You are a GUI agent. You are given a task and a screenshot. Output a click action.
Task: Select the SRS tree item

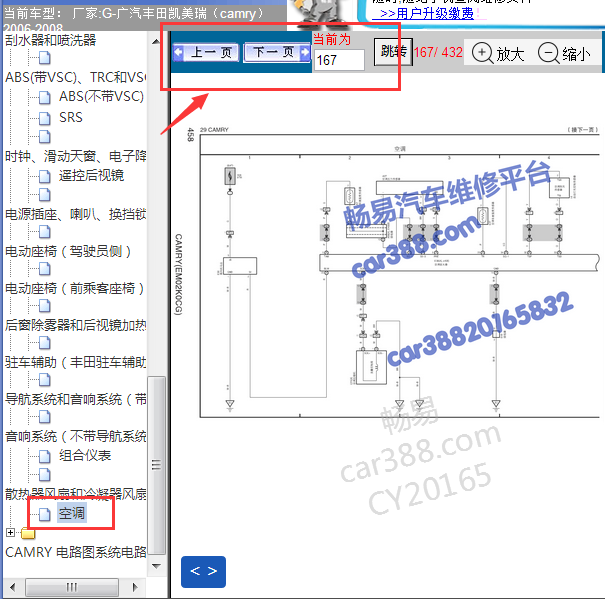[71, 117]
